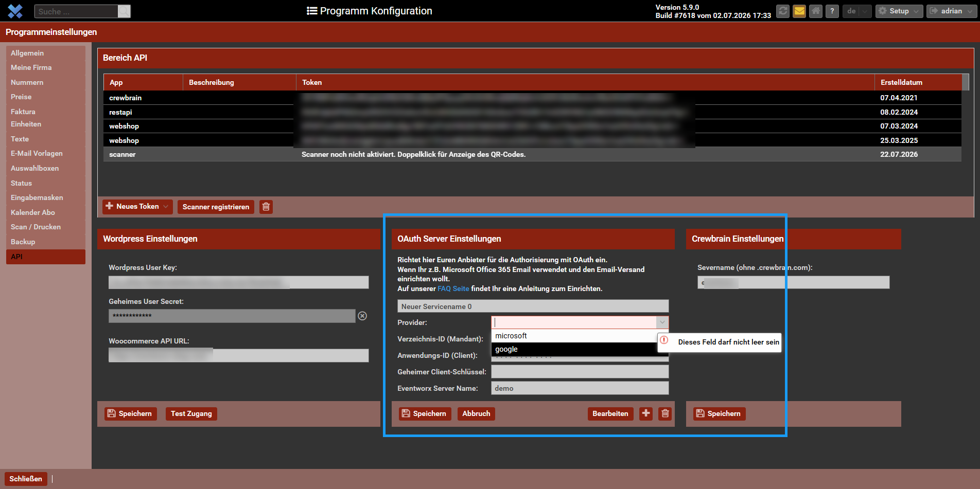Select webshop row dated 25.03.2025
This screenshot has height=489, width=980.
pyautogui.click(x=532, y=140)
